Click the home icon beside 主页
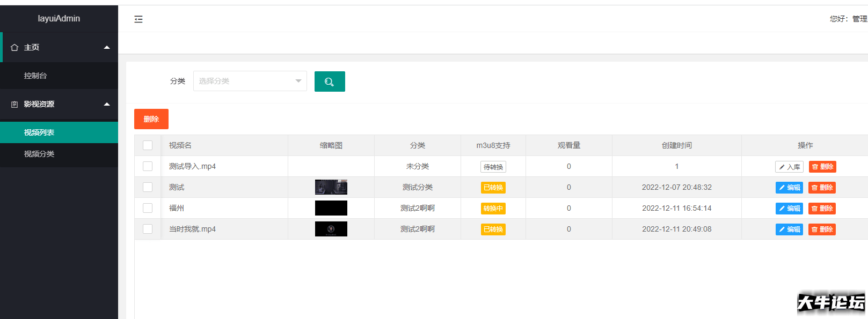 (14, 47)
